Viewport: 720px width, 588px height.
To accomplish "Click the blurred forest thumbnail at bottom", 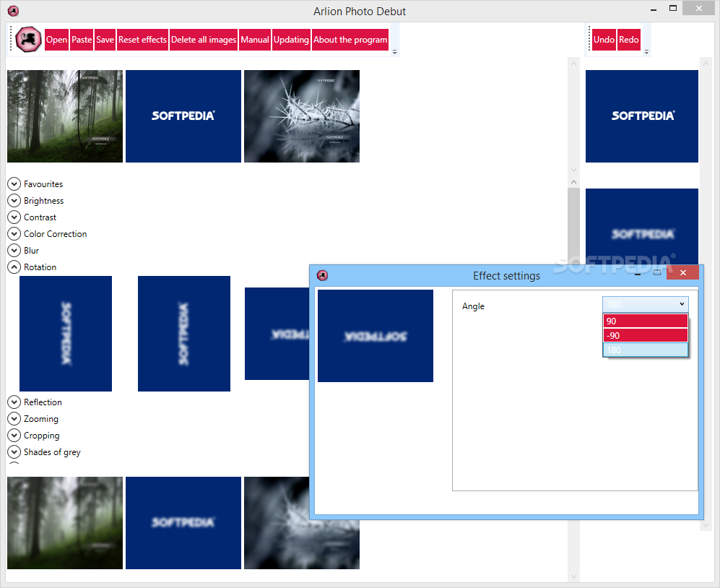I will click(65, 523).
